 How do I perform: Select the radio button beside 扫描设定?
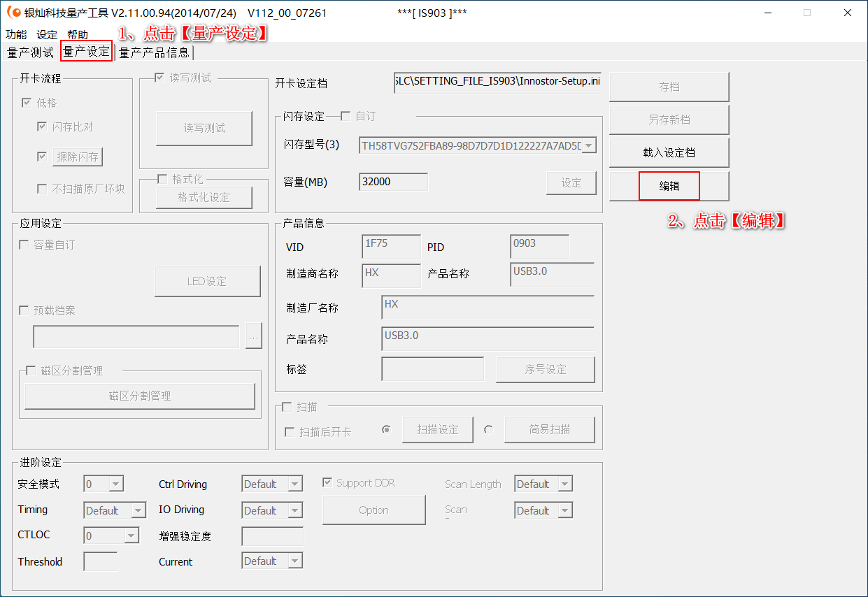click(387, 429)
